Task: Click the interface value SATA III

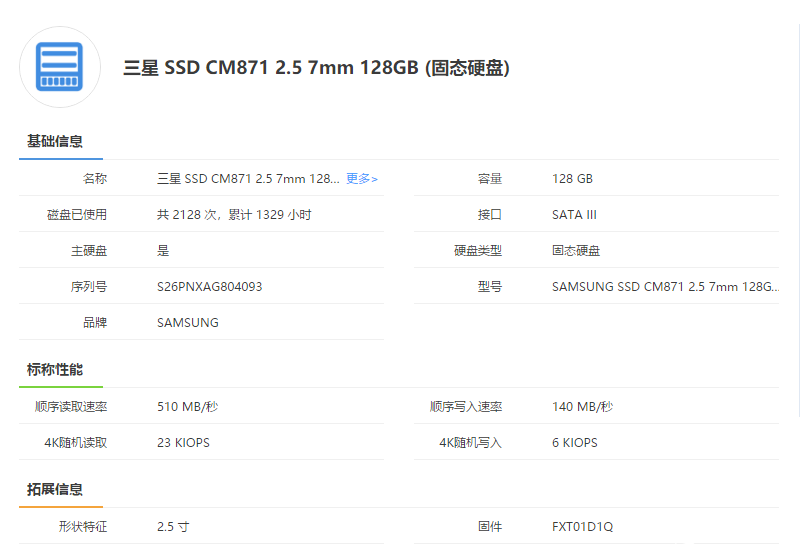Action: pyautogui.click(x=574, y=215)
